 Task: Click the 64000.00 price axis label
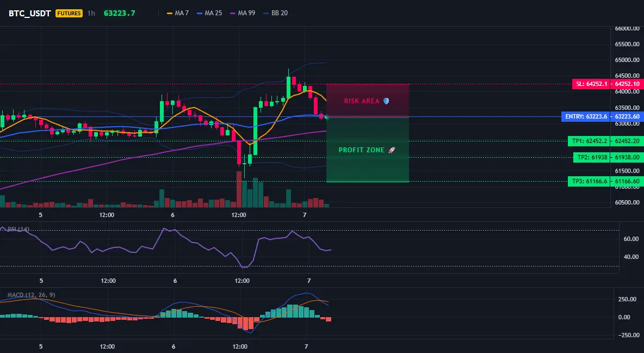(x=627, y=91)
